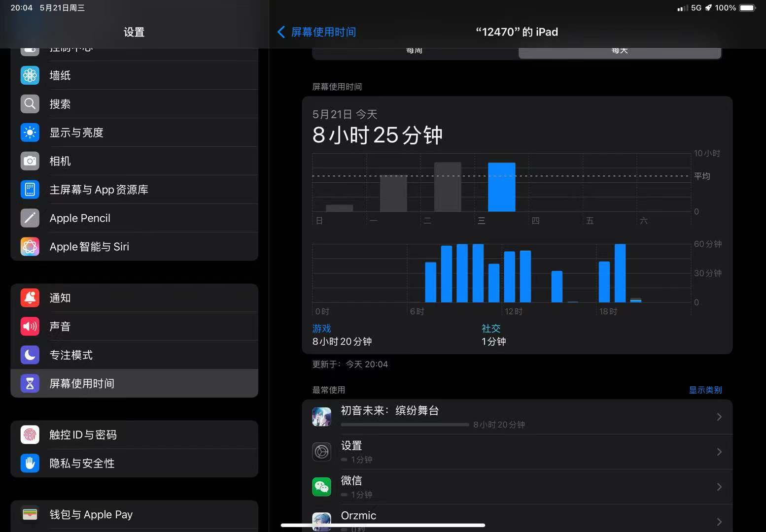Tap 社交 category label

click(x=491, y=329)
